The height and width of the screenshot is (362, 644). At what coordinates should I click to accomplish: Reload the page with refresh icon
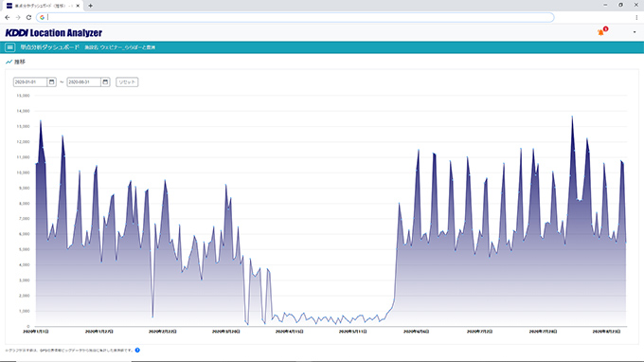[x=28, y=17]
